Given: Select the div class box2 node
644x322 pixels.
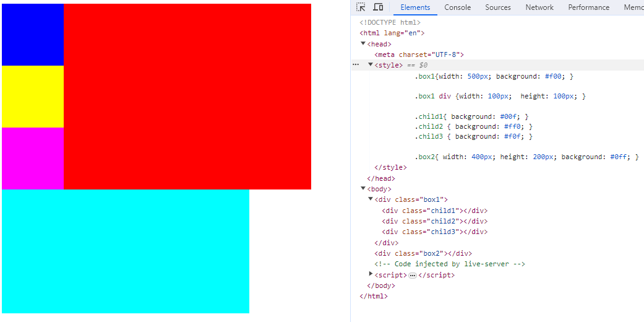Looking at the screenshot, I should (x=423, y=253).
